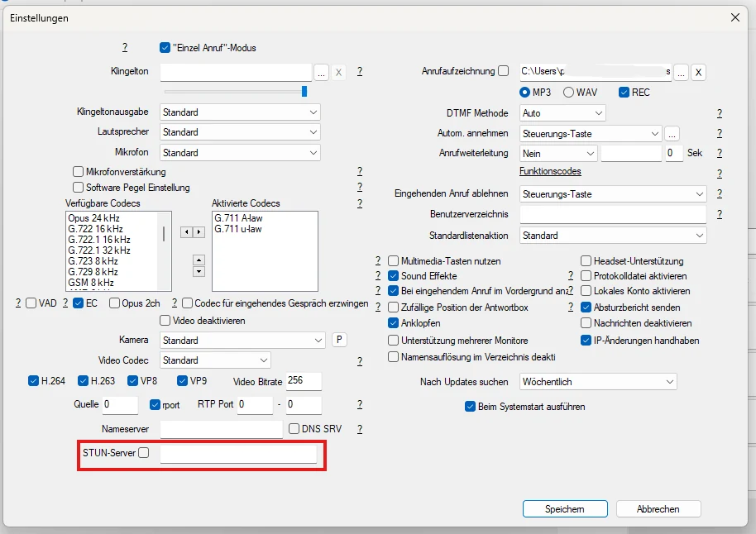Click into the STUN-Server address field
The width and height of the screenshot is (756, 534).
[239, 454]
